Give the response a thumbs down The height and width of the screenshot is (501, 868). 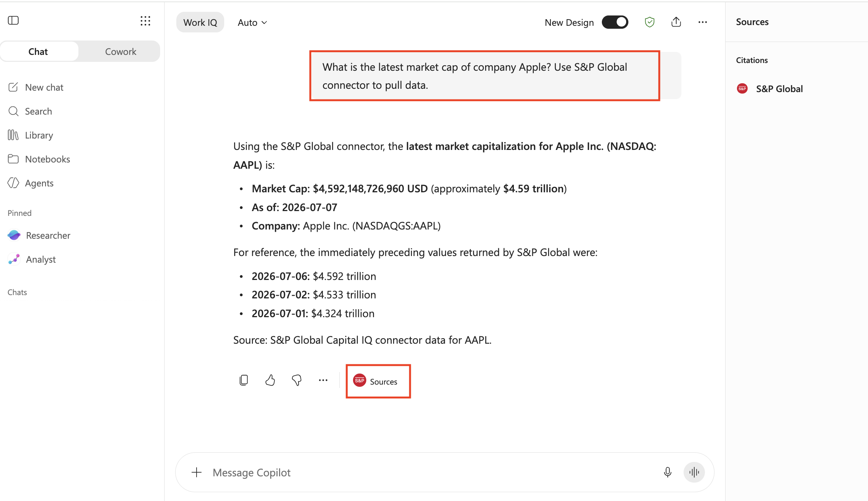pos(297,380)
